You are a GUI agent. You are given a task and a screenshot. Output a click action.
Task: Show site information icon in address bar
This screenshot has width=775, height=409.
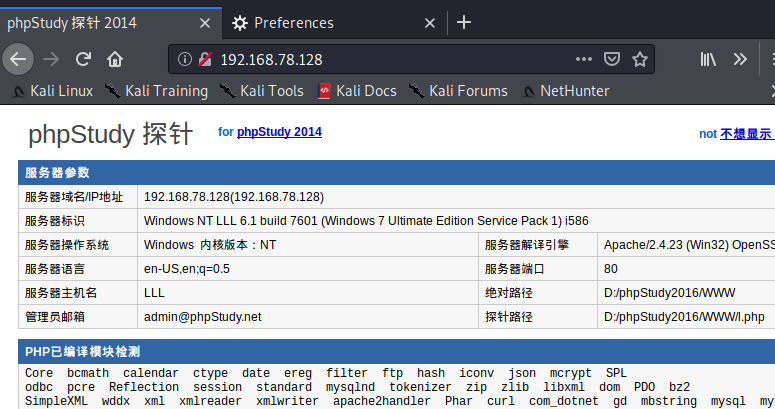tap(184, 59)
